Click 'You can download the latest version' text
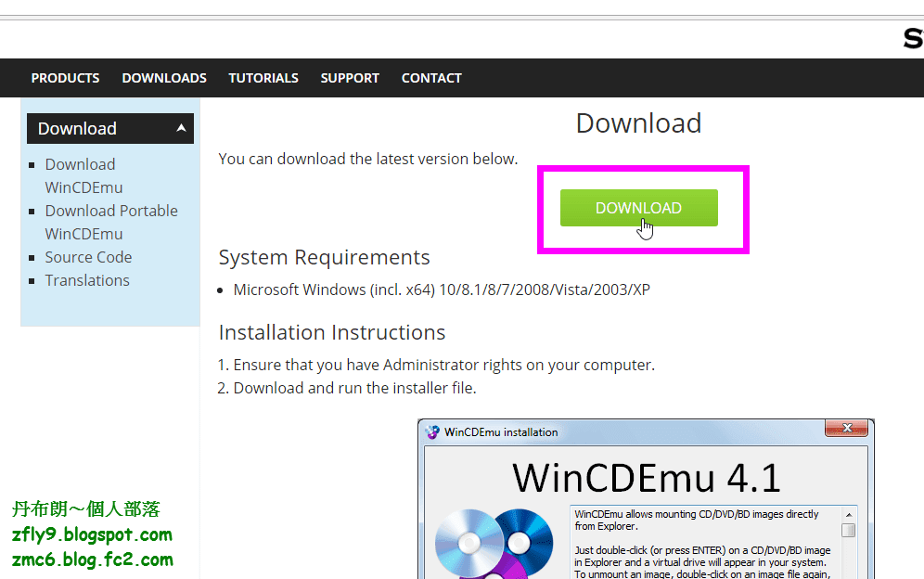The height and width of the screenshot is (579, 924). point(367,160)
